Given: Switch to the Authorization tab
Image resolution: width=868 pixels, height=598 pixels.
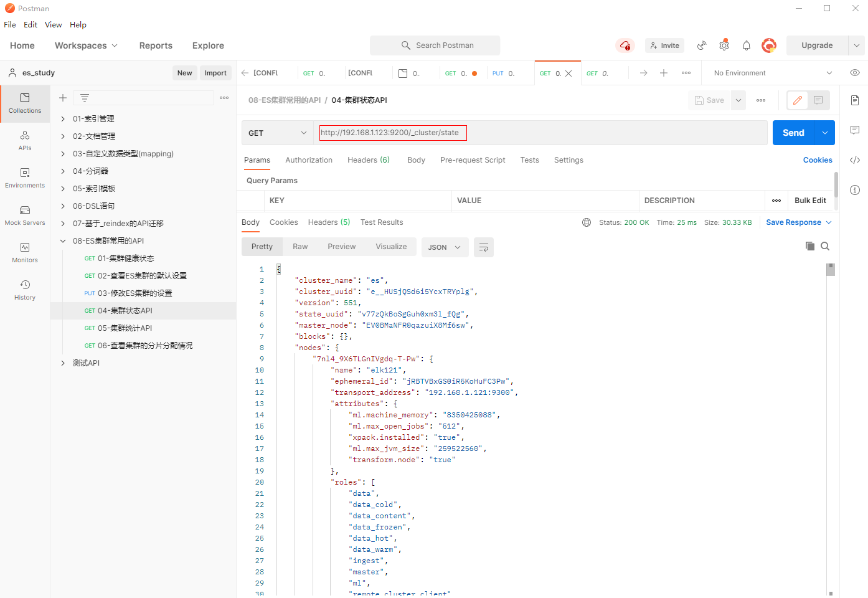Looking at the screenshot, I should coord(309,160).
